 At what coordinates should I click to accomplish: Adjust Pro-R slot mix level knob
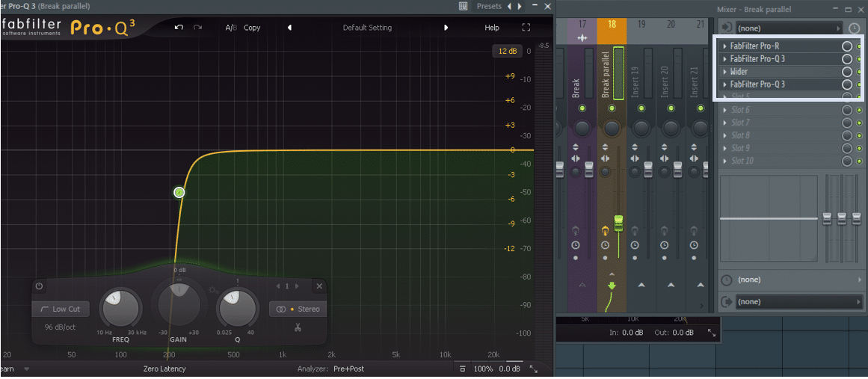(847, 46)
